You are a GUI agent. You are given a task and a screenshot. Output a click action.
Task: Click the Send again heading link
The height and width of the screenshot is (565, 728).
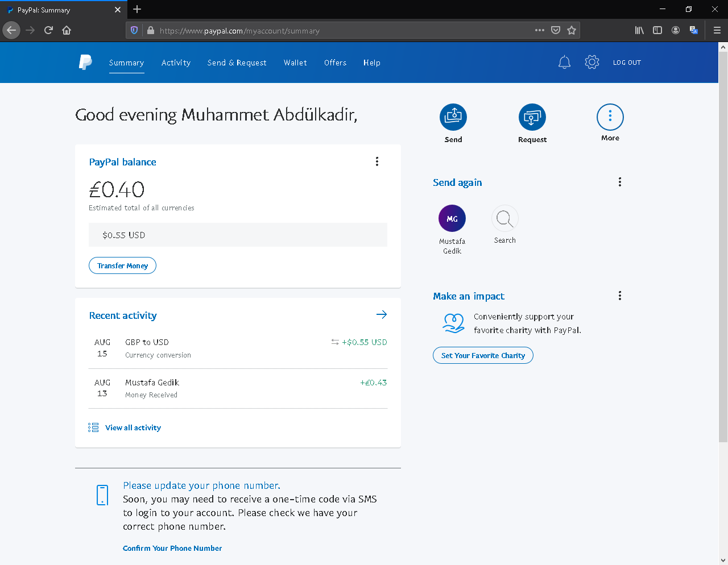(457, 182)
